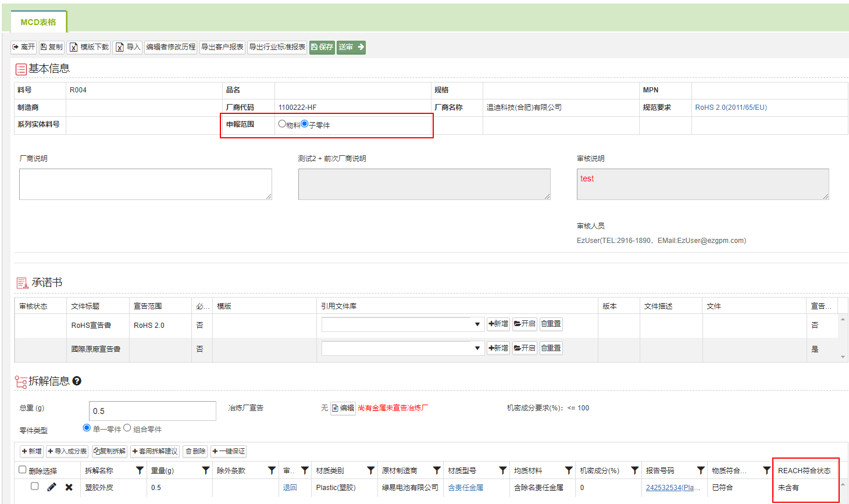Click the 总重 weight input field
The height and width of the screenshot is (504, 849).
[152, 411]
